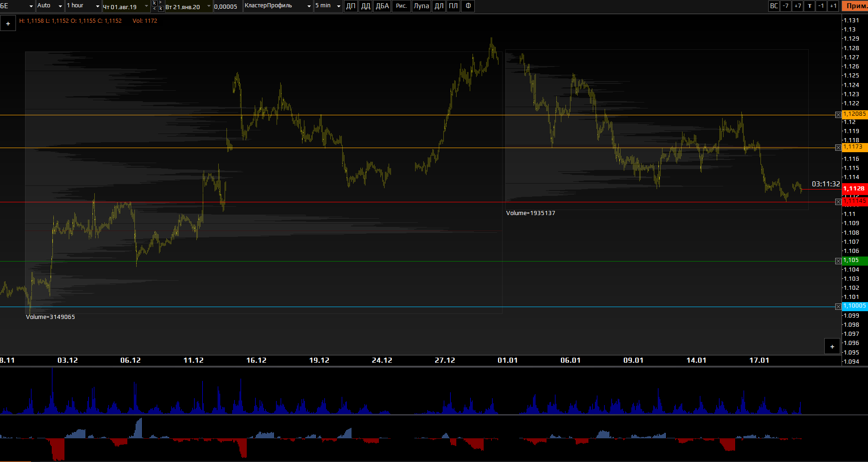
Task: Click the 17.01 date on time axis
Action: [759, 360]
